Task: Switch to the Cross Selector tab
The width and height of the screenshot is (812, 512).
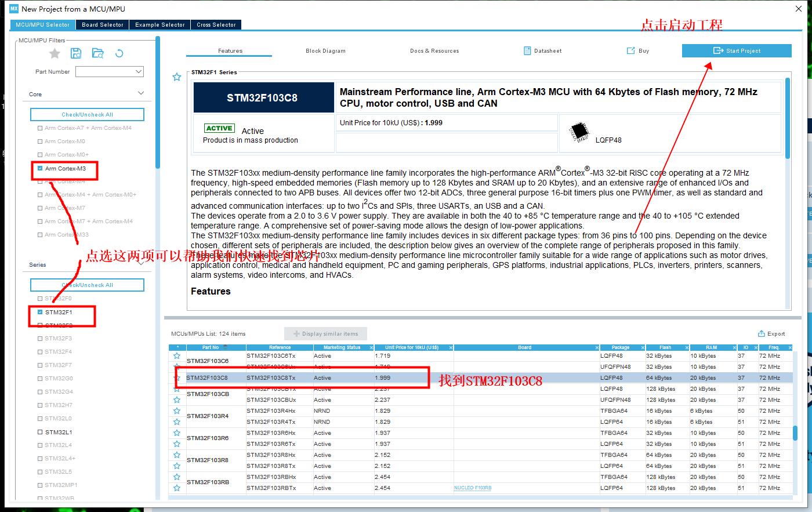Action: (216, 25)
